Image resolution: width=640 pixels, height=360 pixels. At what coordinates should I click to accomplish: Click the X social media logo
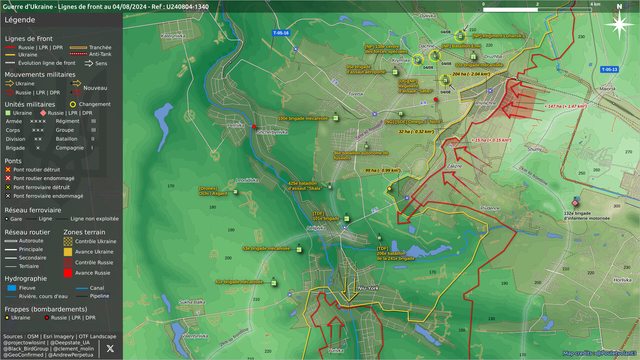click(110, 348)
